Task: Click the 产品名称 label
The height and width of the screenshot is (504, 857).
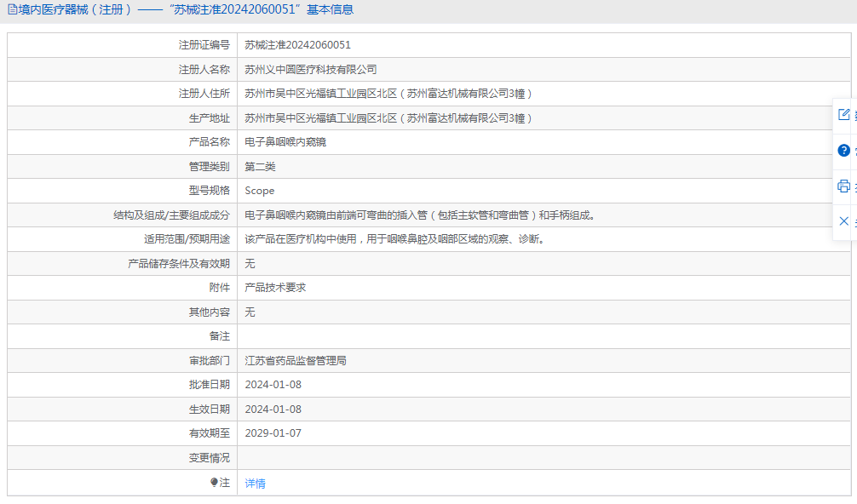Action: tap(210, 142)
